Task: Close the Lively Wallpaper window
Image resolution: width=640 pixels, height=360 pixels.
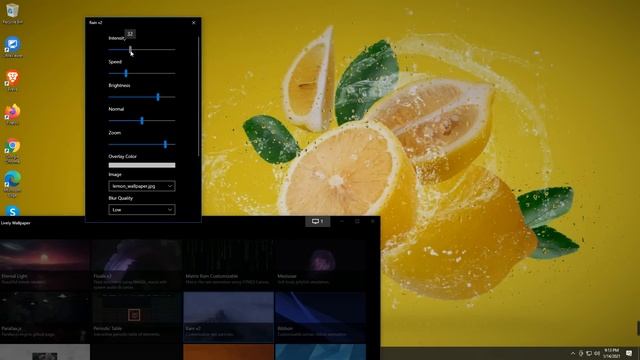Action: [x=372, y=221]
